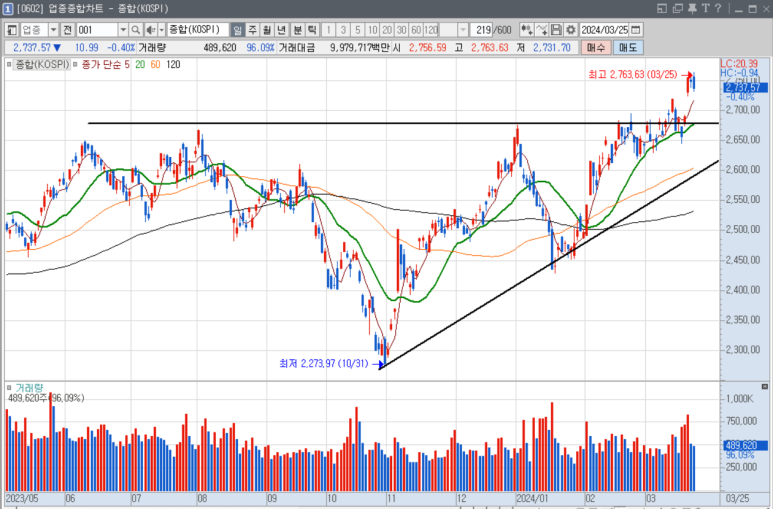Click the current index 2,737.57▼ in info bar
The image size is (773, 509).
tap(37, 48)
